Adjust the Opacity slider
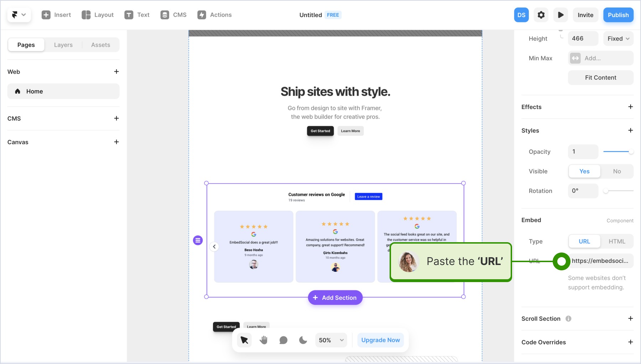 pos(618,152)
